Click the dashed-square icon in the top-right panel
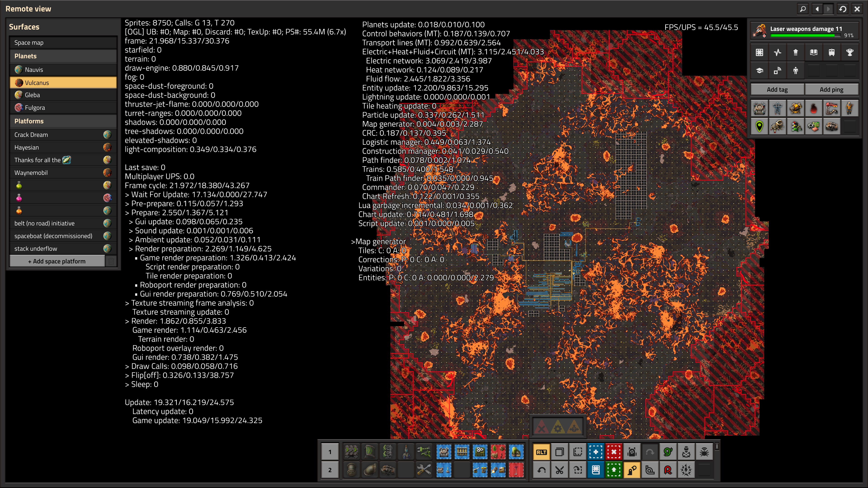Viewport: 868px width, 488px height. coord(759,52)
